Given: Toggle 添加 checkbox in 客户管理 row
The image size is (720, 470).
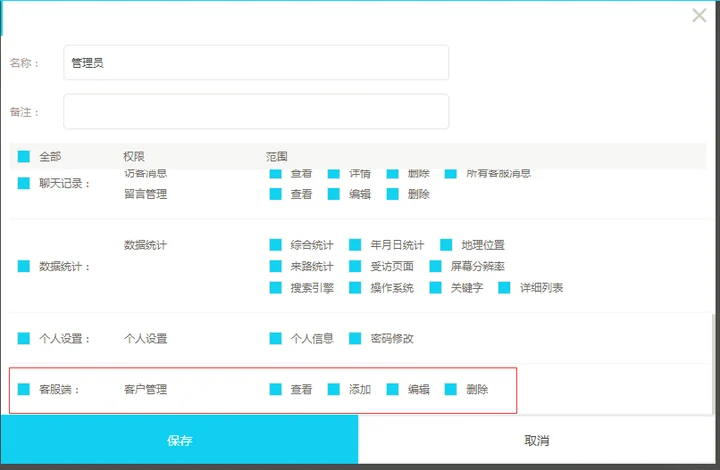Looking at the screenshot, I should coord(334,390).
